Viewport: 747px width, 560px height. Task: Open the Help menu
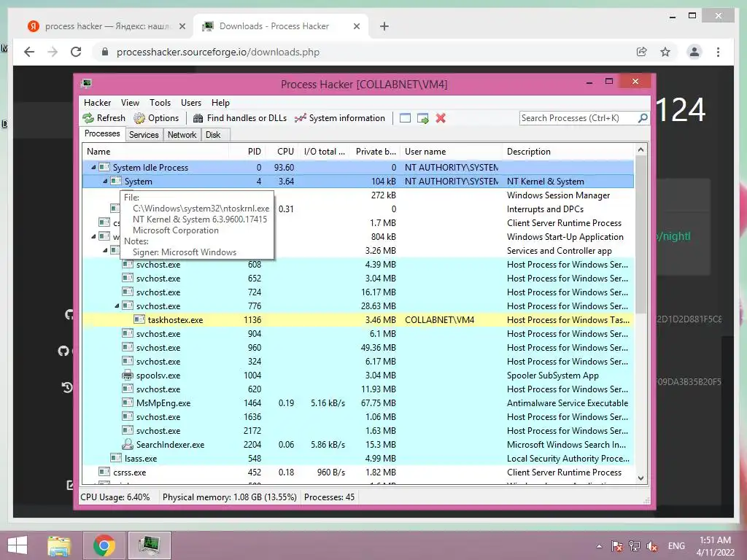[x=220, y=103]
